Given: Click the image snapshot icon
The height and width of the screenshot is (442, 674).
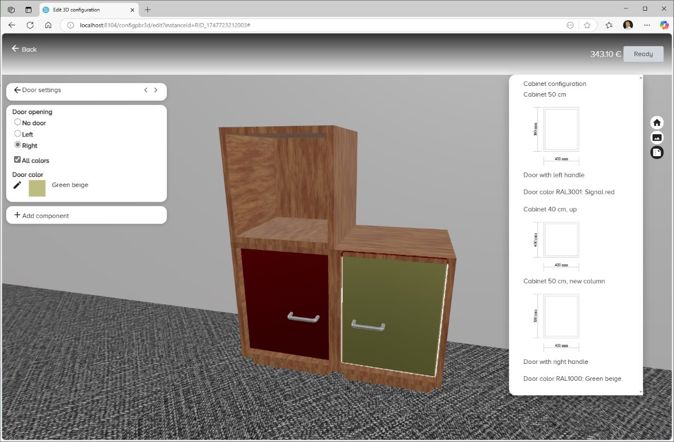Looking at the screenshot, I should click(657, 137).
